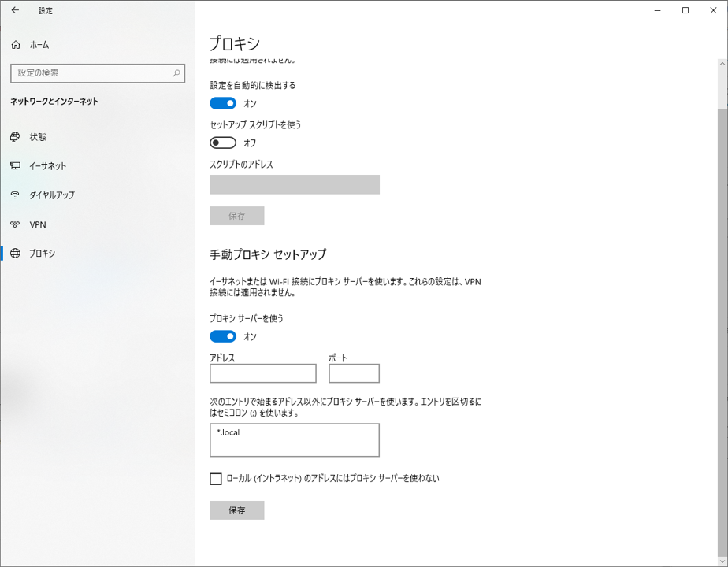
Task: Click the vertical scrollbar down arrow
Action: [x=722, y=561]
